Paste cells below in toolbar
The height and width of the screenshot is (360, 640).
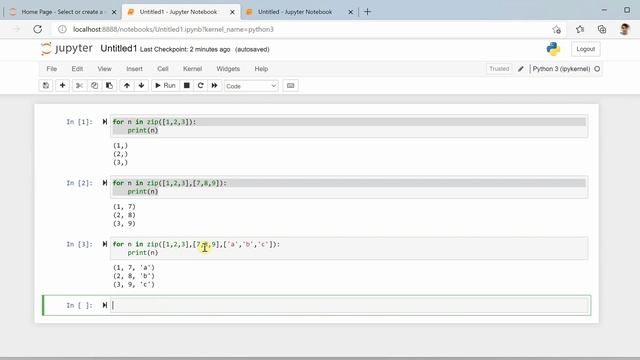[109, 86]
